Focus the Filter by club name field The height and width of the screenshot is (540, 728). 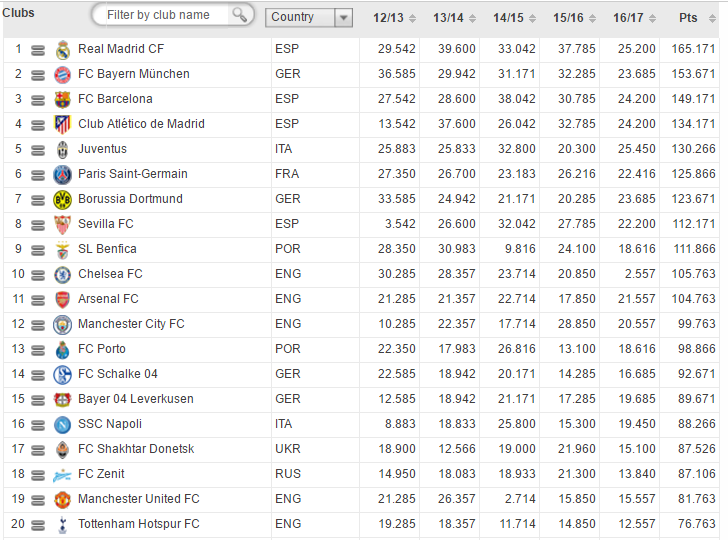click(160, 15)
